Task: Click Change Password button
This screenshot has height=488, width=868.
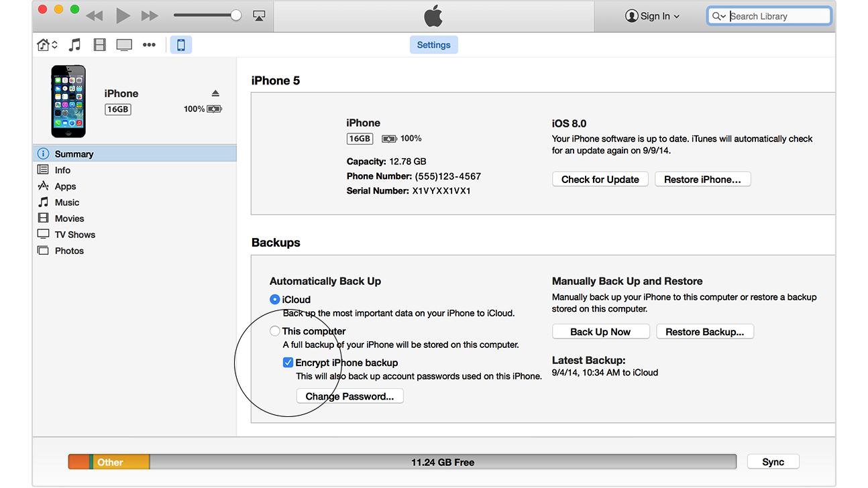Action: point(349,396)
